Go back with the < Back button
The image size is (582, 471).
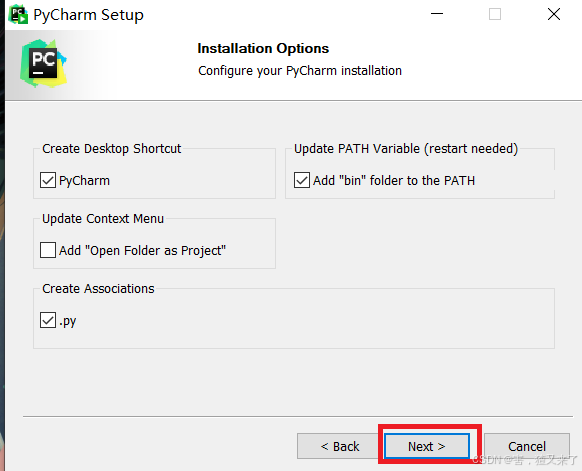pyautogui.click(x=338, y=446)
